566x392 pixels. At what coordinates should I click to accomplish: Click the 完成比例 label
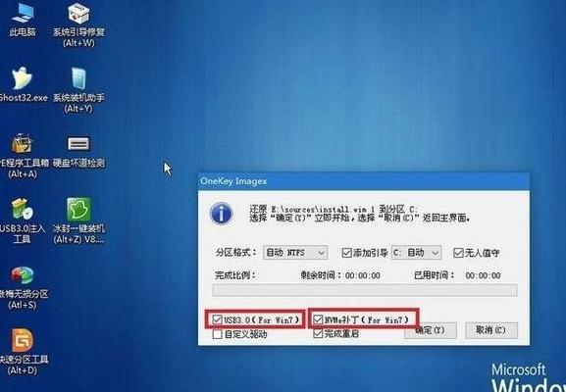(x=235, y=275)
